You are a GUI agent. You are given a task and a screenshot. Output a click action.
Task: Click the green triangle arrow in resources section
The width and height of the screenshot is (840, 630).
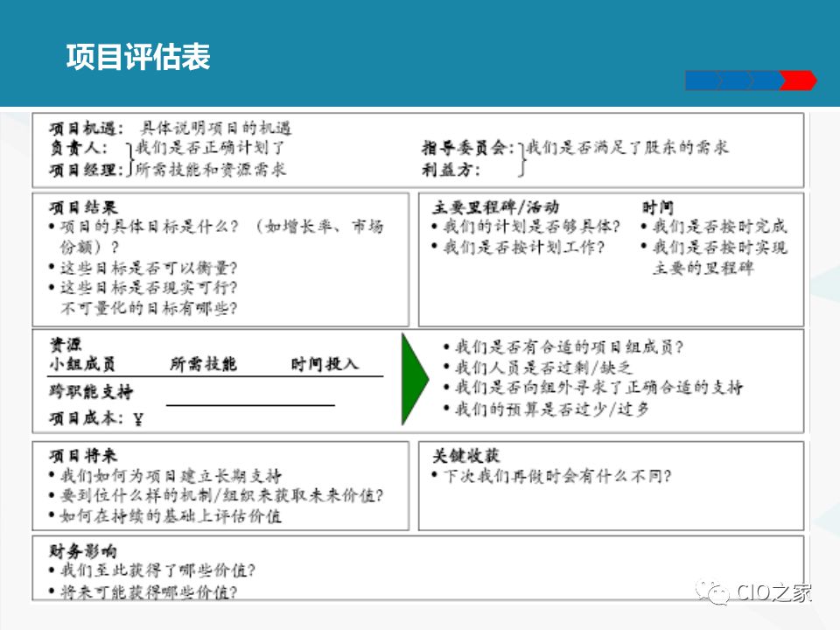point(415,379)
